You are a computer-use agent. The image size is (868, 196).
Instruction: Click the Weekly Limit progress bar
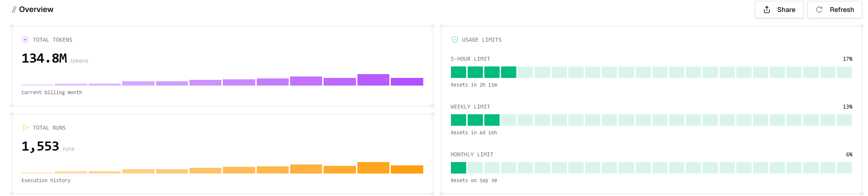pyautogui.click(x=651, y=120)
